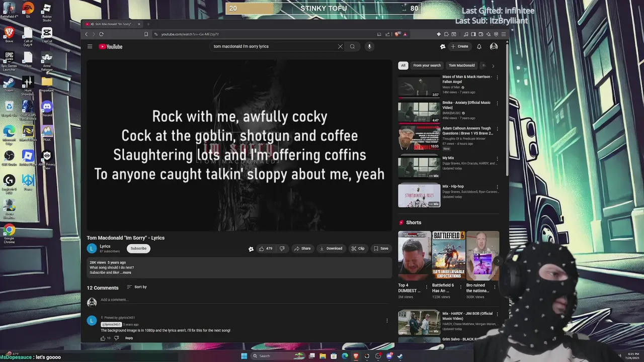Launch OBS Studio from desktop
Screen dimensions: 644x362
pos(9,158)
